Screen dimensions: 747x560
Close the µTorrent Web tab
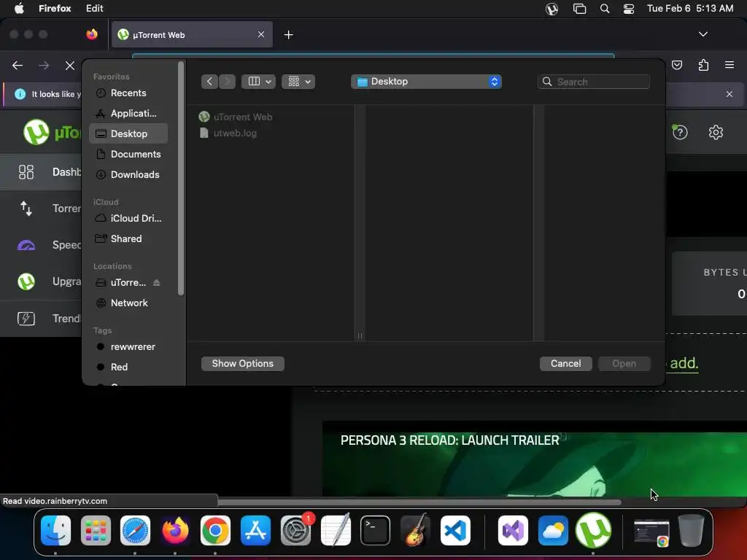[x=261, y=34]
